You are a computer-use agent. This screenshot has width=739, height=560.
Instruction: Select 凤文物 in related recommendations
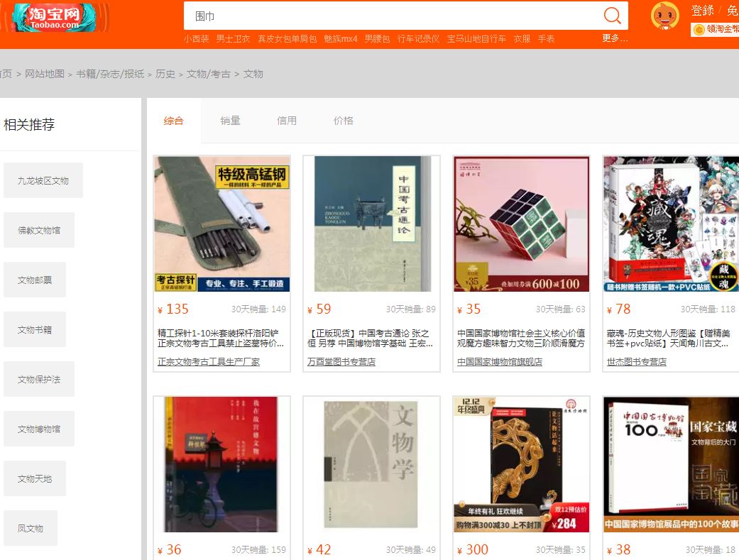click(30, 528)
